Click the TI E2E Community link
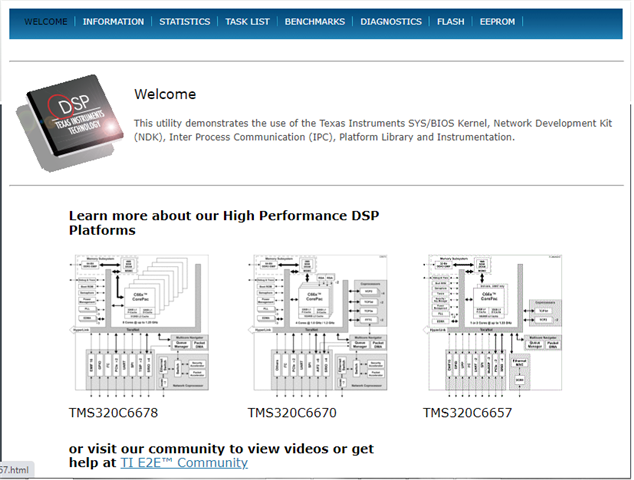634x480 pixels. click(x=184, y=463)
